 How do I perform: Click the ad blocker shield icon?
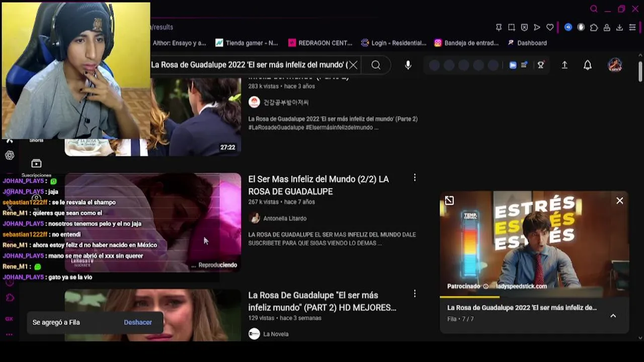coord(524,27)
